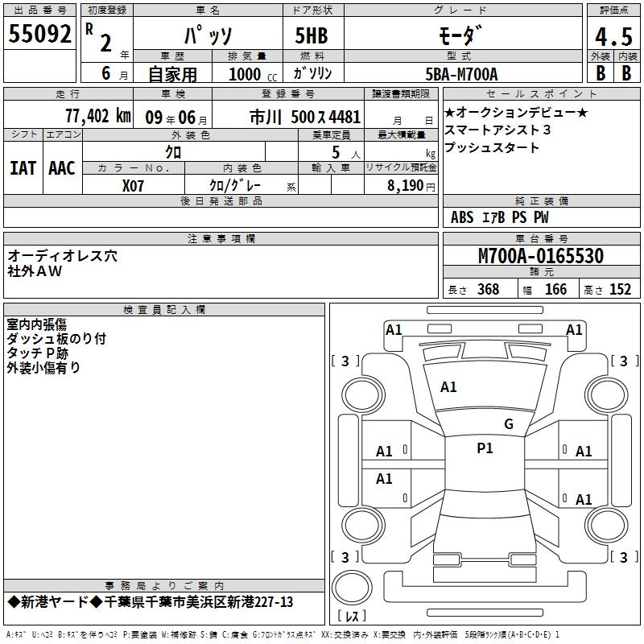The width and height of the screenshot is (644, 644).
Task: Select the color number X07
Action: [x=133, y=186]
